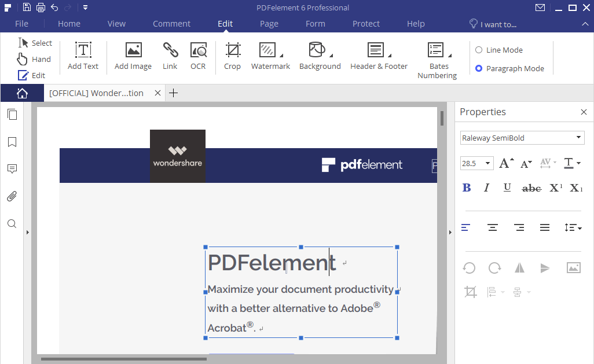Click the Print icon in title bar
Screen dimensions: 594x364
tap(41, 7)
